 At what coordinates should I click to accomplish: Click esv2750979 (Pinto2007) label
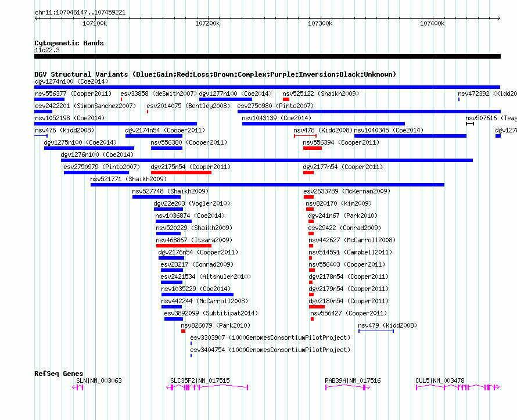point(102,167)
